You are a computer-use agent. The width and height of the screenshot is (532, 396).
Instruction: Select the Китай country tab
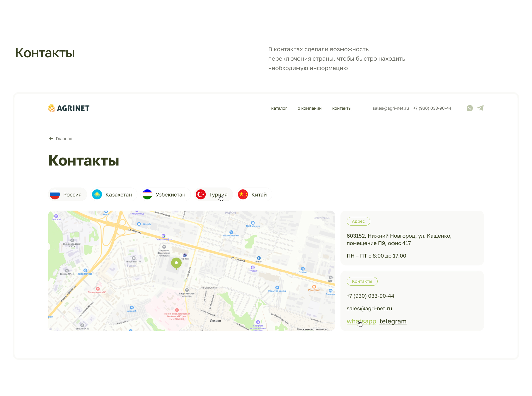254,194
